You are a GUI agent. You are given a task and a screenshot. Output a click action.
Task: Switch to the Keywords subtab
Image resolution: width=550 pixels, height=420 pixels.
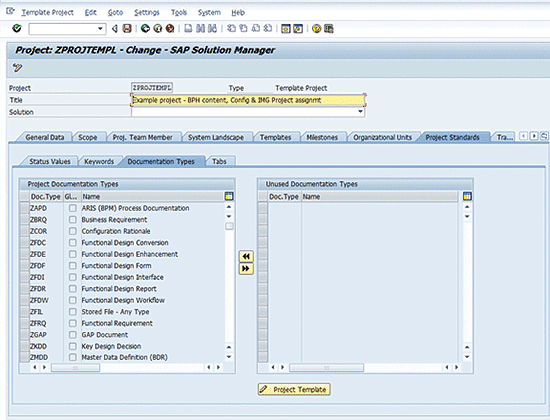click(99, 161)
